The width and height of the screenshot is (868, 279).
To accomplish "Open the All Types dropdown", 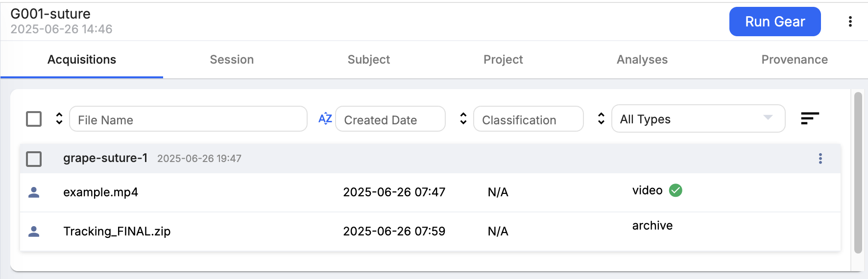I will [699, 118].
